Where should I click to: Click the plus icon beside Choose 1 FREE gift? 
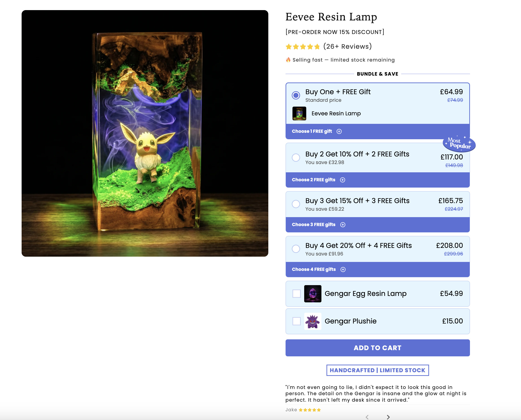(339, 131)
